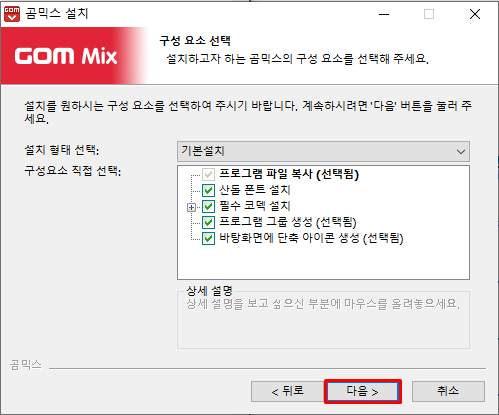Toggle 프로그램 그룹 생성 checkbox

click(208, 222)
